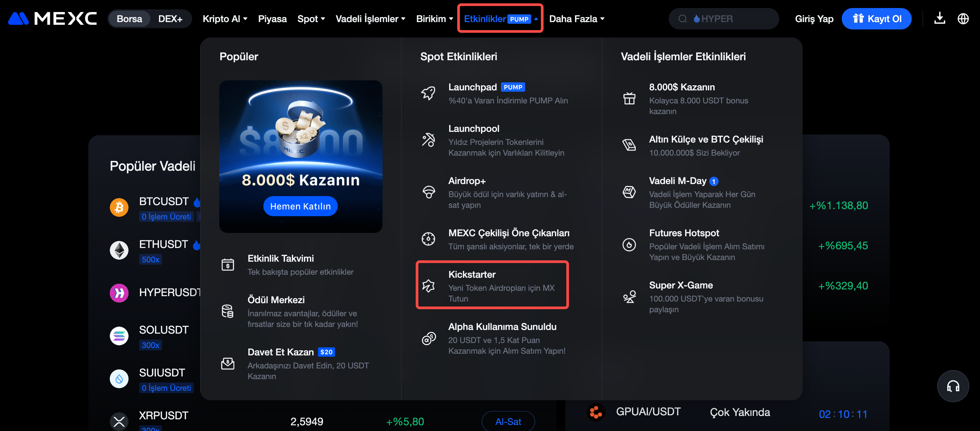Open the download app icon
The width and height of the screenshot is (980, 431).
click(940, 19)
